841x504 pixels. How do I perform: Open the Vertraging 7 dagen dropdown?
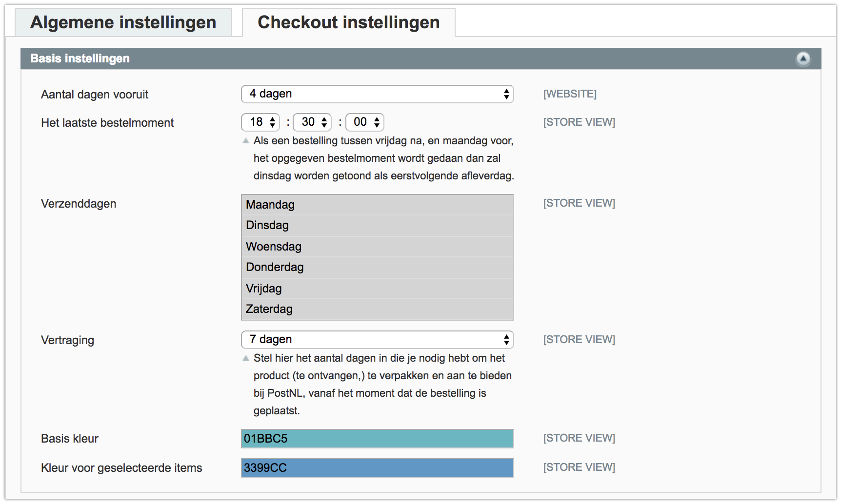click(x=378, y=340)
